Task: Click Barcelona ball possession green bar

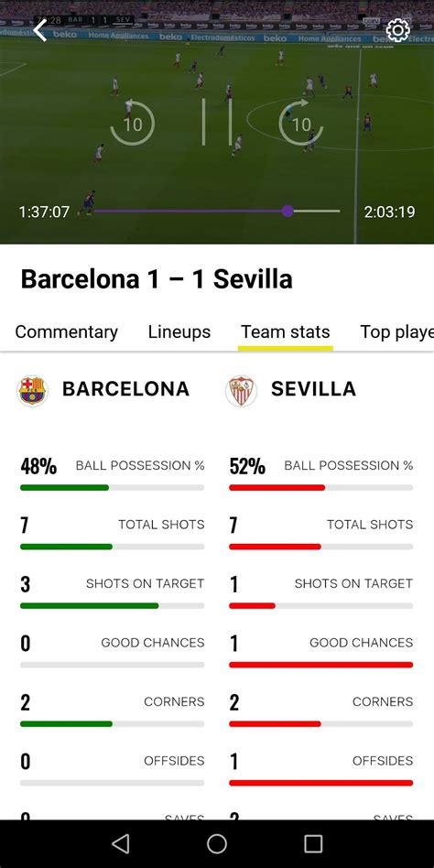Action: tap(65, 488)
